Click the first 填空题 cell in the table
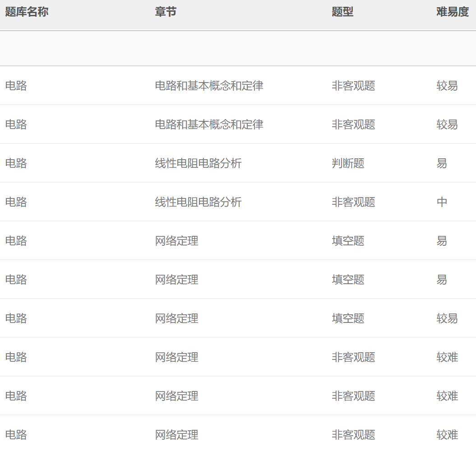 tap(348, 241)
